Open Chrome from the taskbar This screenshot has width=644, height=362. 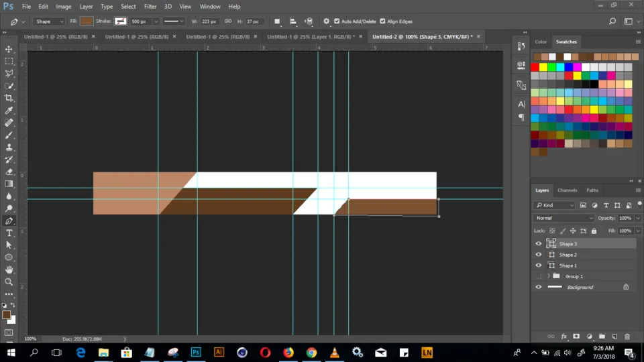[311, 353]
